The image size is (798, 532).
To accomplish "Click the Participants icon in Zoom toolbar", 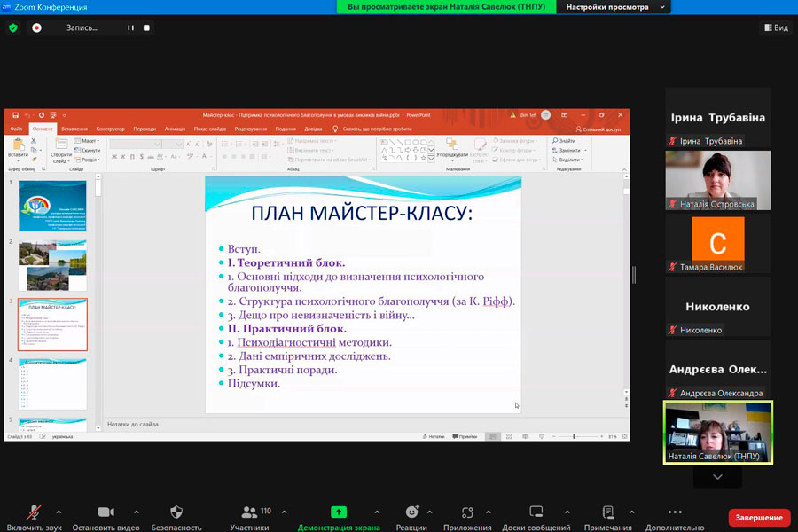I will click(x=249, y=512).
